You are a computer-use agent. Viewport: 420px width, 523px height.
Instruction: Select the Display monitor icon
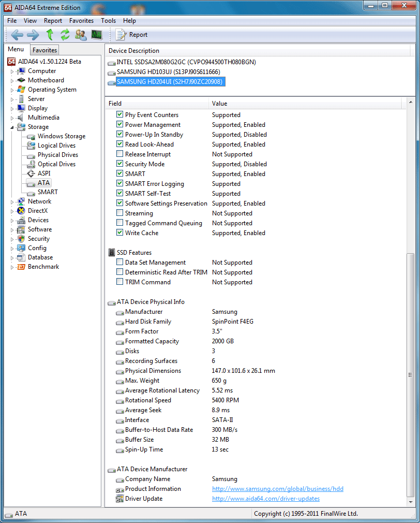pyautogui.click(x=21, y=108)
